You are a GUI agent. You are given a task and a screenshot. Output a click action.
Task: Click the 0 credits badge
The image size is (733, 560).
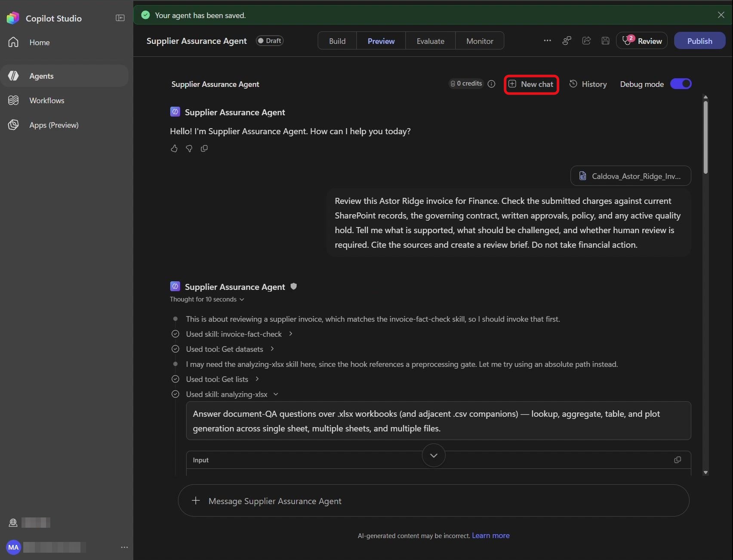pyautogui.click(x=466, y=83)
